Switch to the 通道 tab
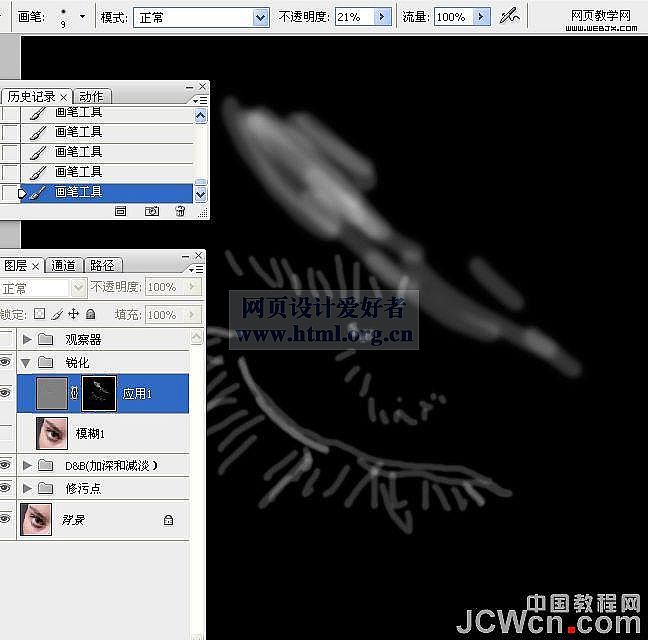The width and height of the screenshot is (648, 640). coord(63,266)
